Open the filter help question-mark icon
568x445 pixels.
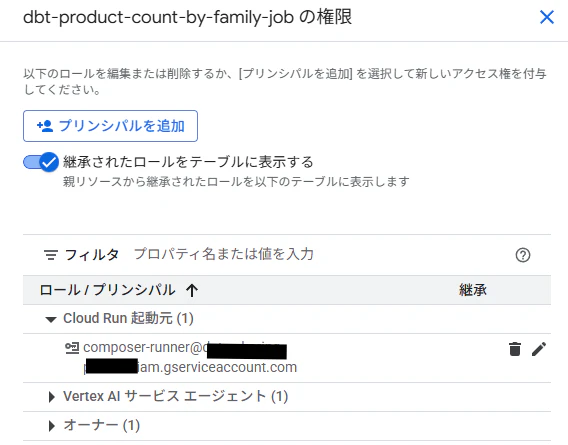(x=523, y=255)
